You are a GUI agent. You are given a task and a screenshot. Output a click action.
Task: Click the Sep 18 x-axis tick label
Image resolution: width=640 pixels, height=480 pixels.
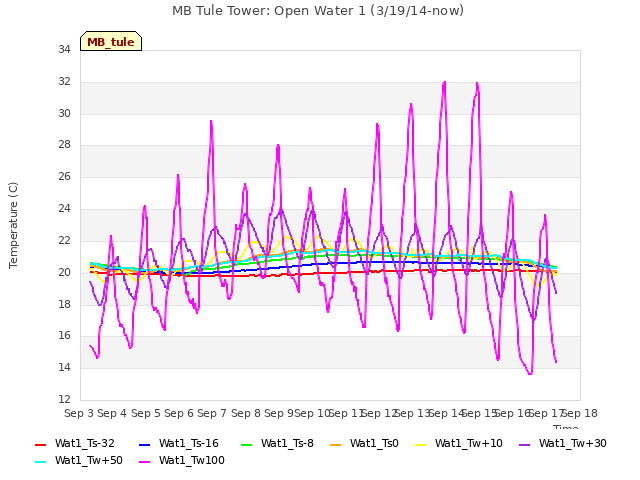580,413
